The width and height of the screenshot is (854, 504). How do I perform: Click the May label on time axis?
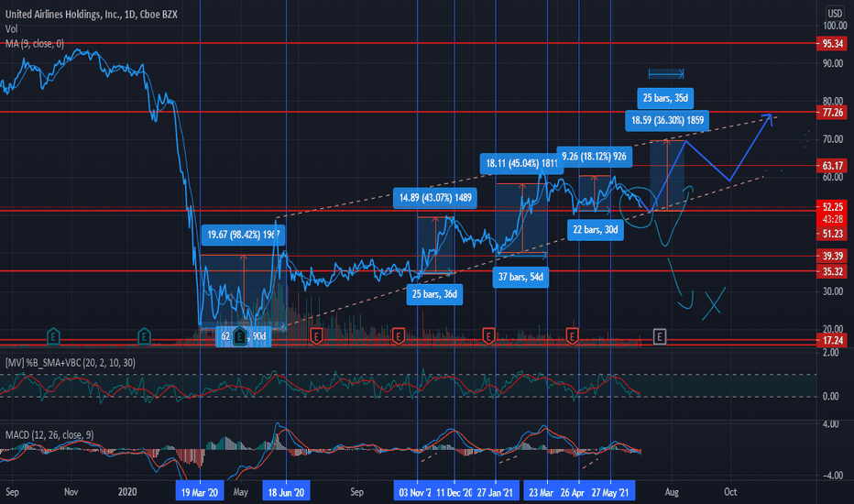point(240,492)
